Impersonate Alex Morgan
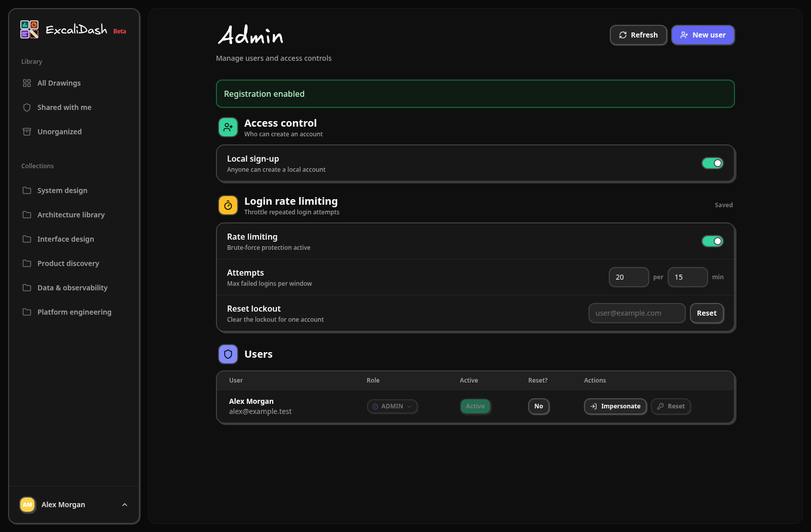 (x=615, y=406)
